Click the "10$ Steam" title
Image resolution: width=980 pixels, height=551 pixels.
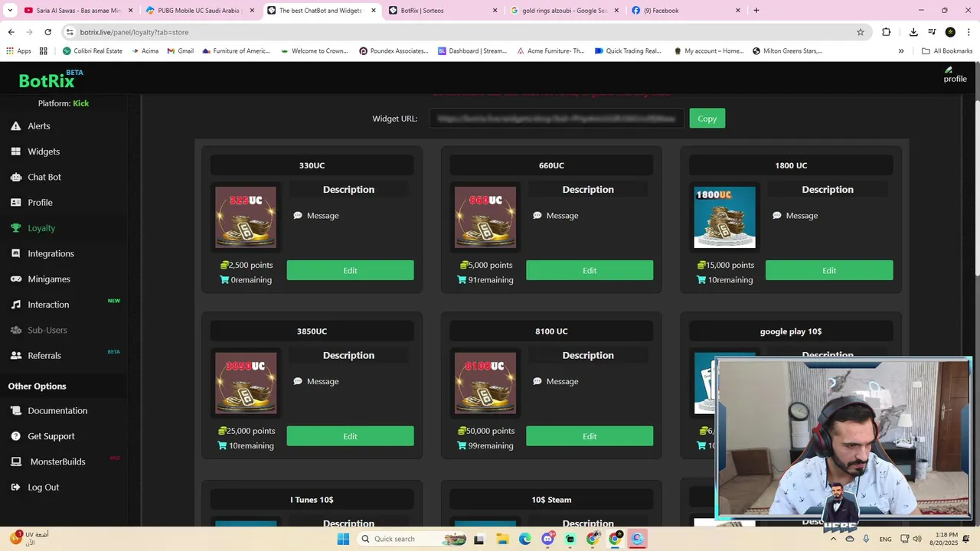point(551,500)
